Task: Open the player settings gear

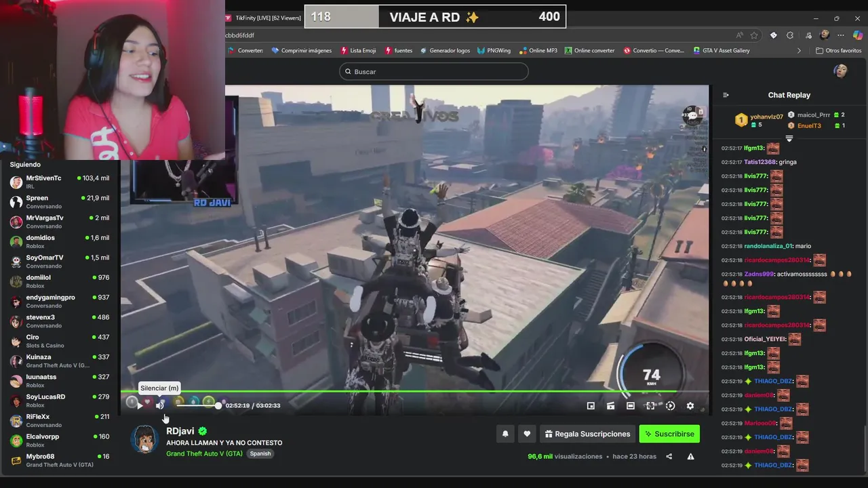Action: [690, 405]
